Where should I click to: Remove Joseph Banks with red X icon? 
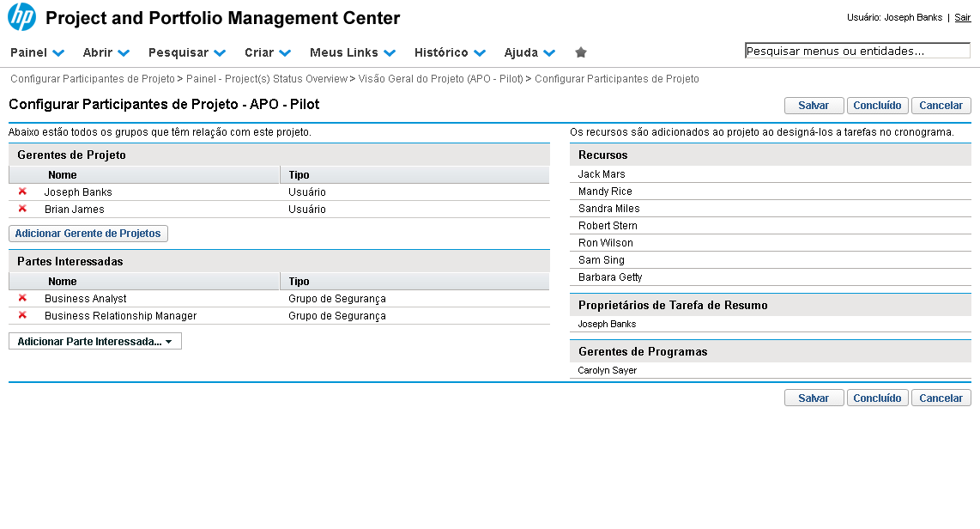[x=22, y=192]
